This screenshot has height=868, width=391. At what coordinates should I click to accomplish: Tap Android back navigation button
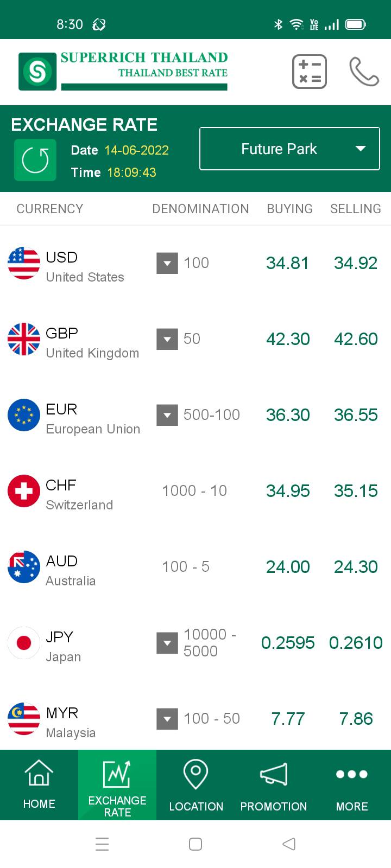coord(289,844)
